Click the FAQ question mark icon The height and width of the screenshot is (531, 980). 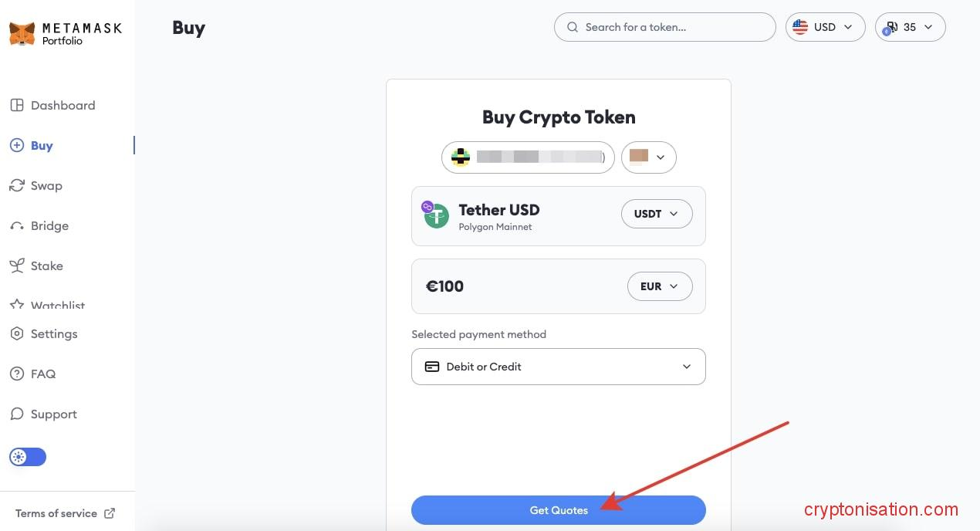click(16, 374)
